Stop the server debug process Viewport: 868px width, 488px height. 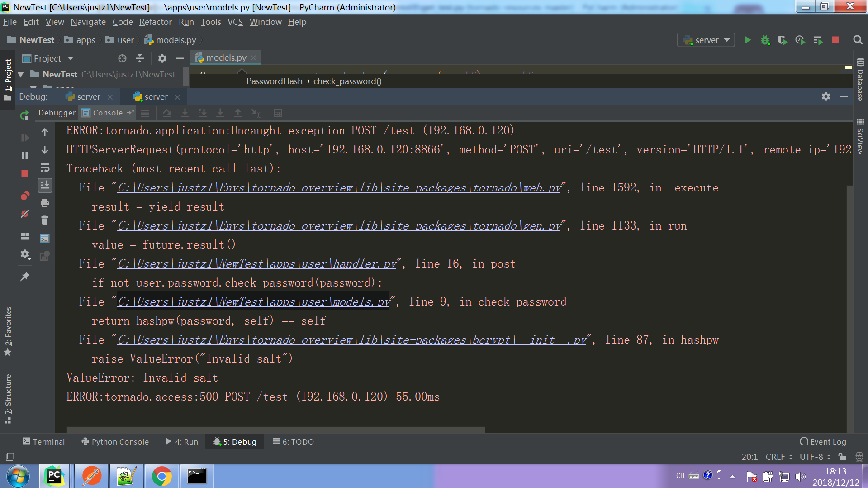coord(25,173)
